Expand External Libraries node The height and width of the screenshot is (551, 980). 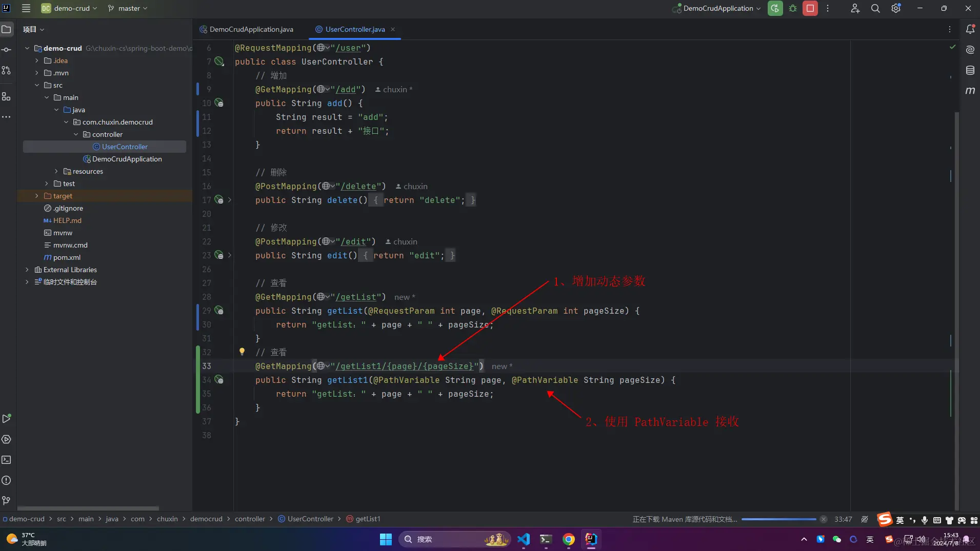[27, 270]
